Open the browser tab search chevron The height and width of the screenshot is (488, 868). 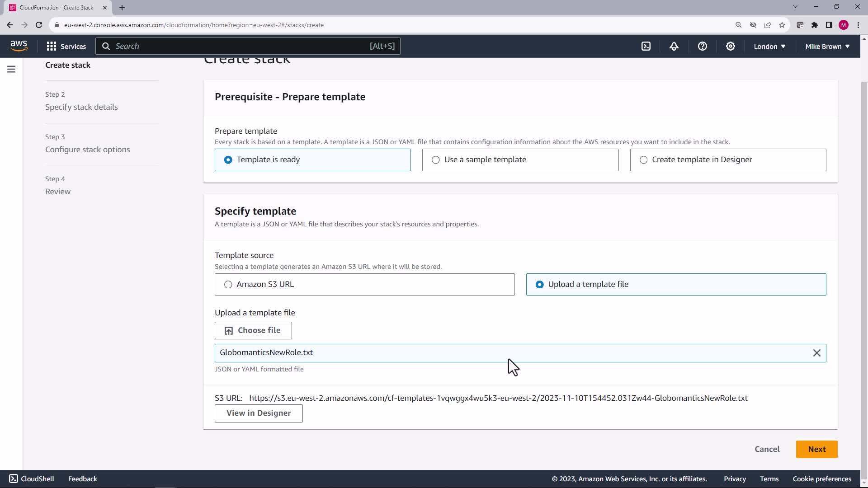click(795, 7)
